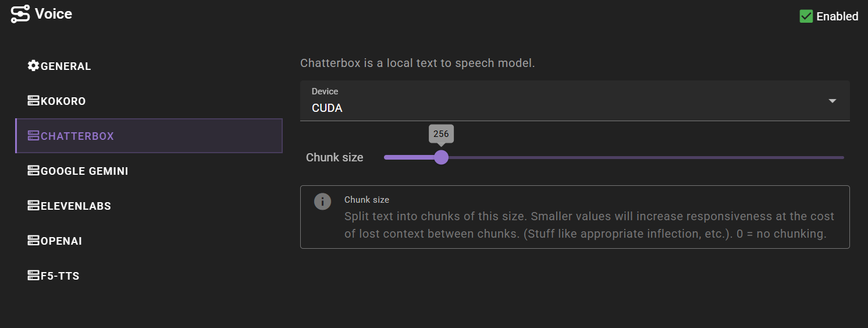The height and width of the screenshot is (328, 868).
Task: Click the server icon next to OPENAI
Action: point(33,241)
